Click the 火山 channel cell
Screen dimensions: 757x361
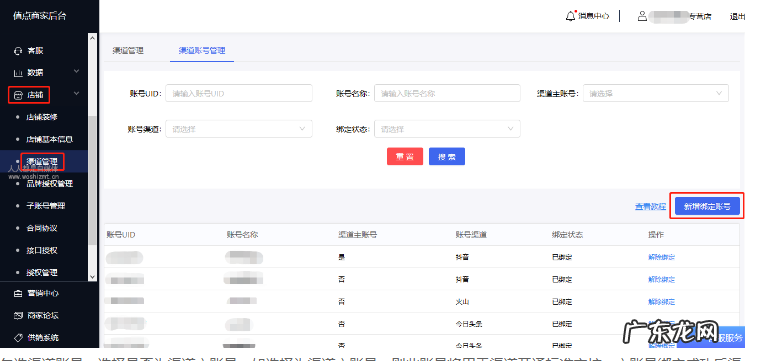click(x=463, y=302)
